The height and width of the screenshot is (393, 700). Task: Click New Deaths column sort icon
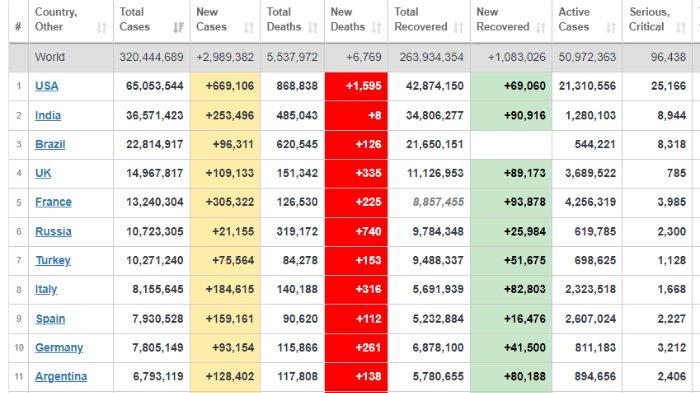(x=377, y=28)
